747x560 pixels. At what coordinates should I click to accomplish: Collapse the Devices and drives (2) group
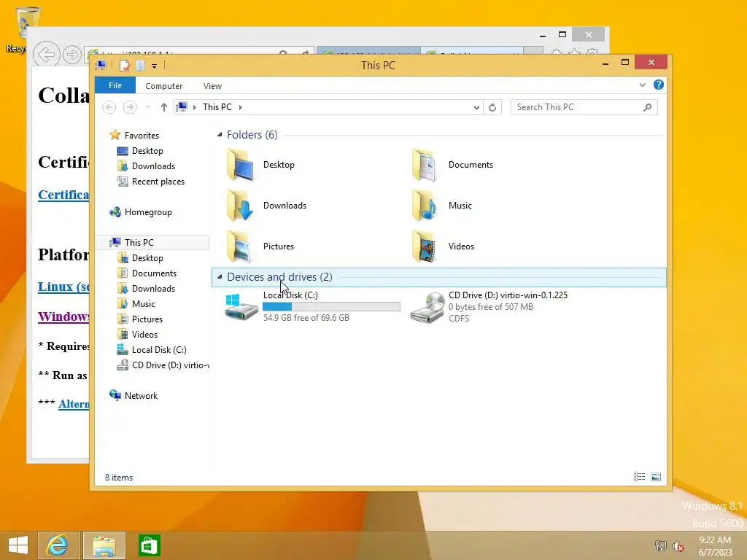coord(220,276)
